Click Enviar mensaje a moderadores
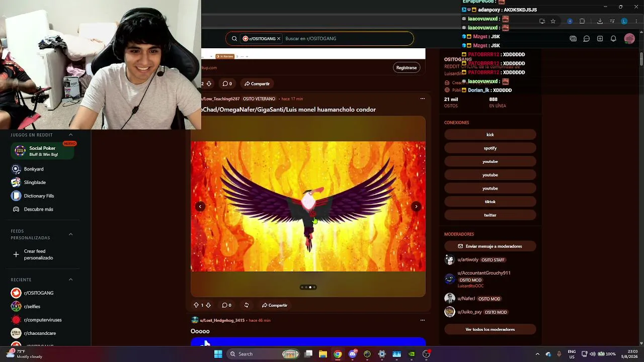 click(490, 246)
